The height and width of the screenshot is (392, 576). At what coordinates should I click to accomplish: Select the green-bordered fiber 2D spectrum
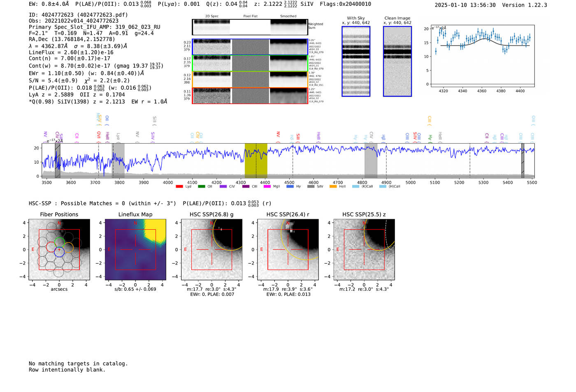click(250, 63)
